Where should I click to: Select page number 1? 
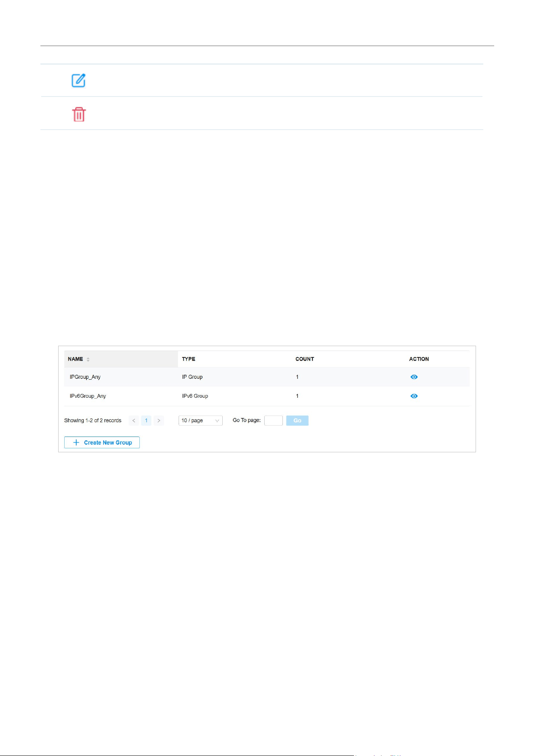coord(146,420)
